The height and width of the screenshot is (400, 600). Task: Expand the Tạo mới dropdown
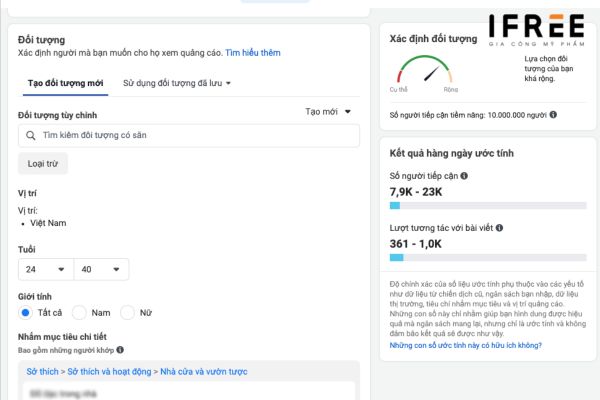[328, 112]
